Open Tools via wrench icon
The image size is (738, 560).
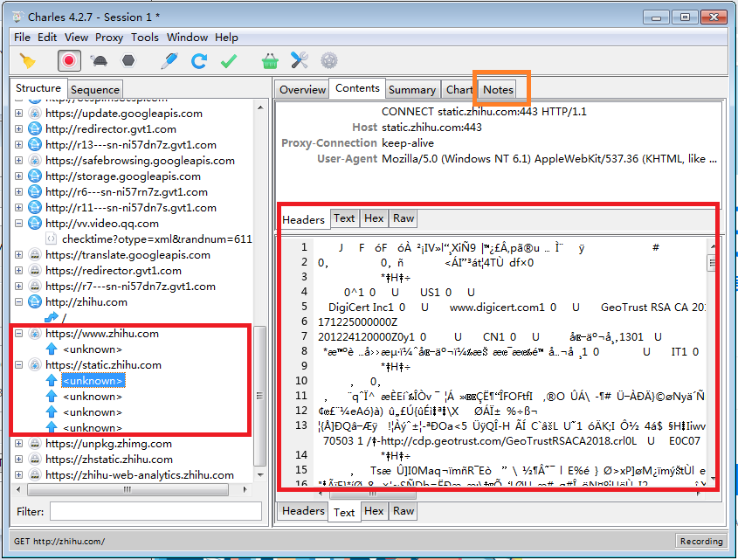(x=300, y=61)
